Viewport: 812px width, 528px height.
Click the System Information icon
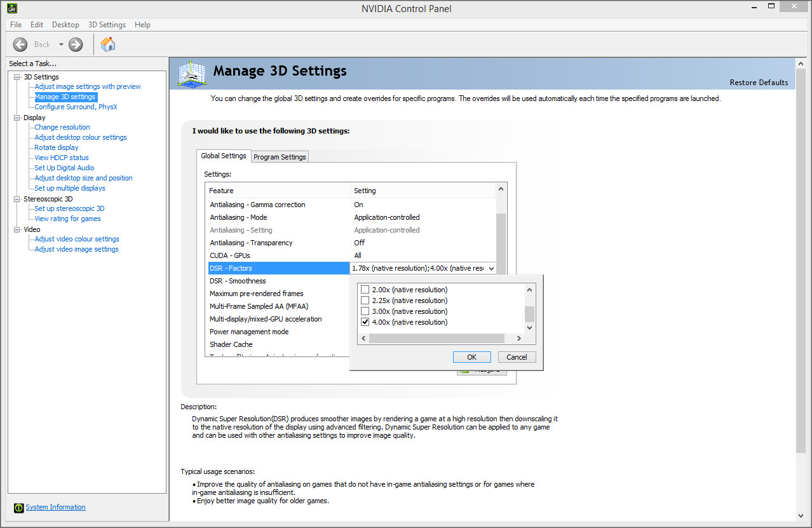[x=18, y=508]
